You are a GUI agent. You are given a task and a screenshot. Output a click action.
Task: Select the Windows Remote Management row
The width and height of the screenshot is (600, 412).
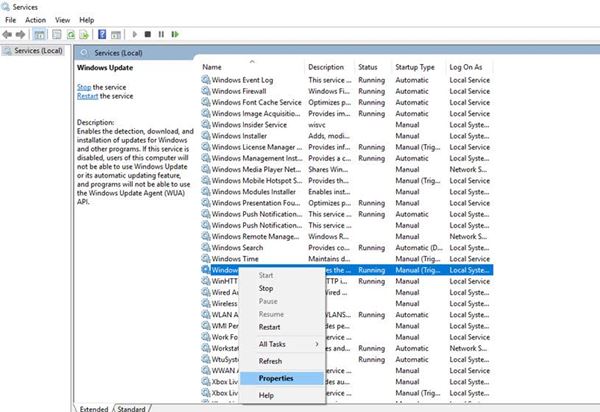(x=347, y=236)
